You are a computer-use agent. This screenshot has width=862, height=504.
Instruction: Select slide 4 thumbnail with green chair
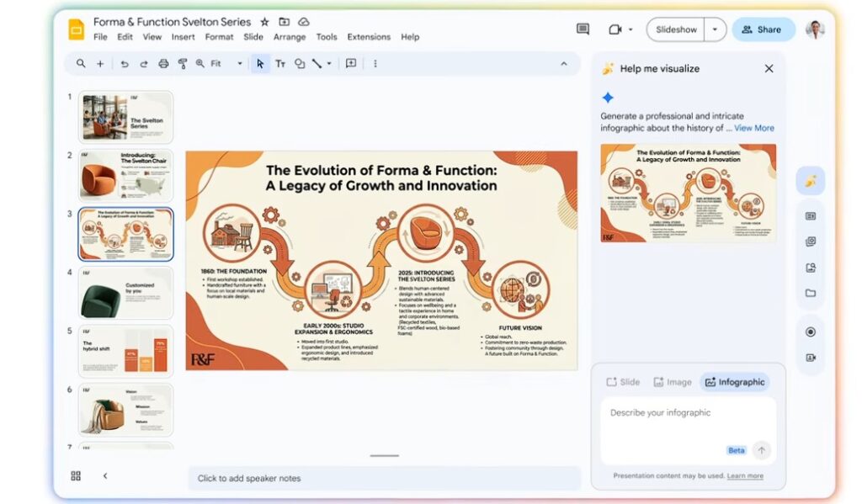(125, 293)
